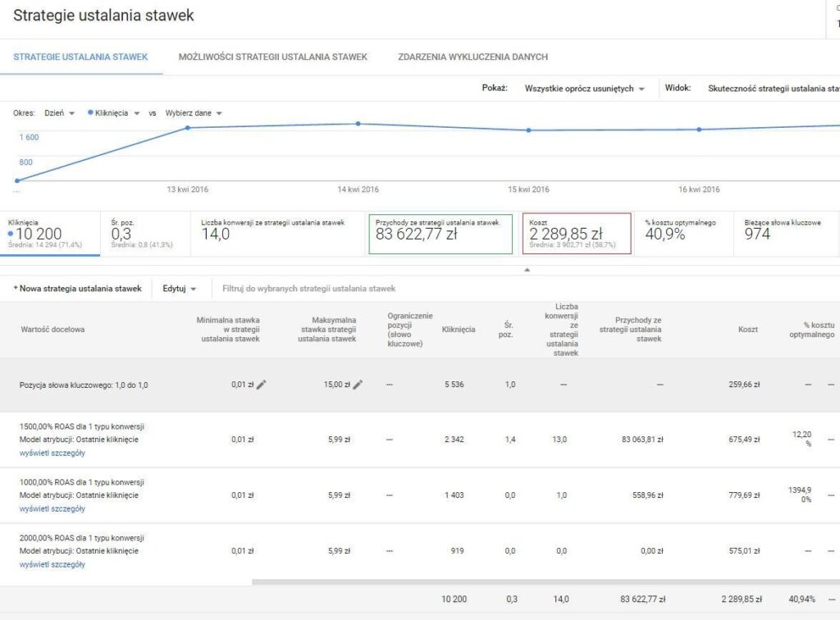Select Pozycja słowa kluczowego: 1,0 do 1,0 row
The image size is (840, 620).
pos(420,385)
